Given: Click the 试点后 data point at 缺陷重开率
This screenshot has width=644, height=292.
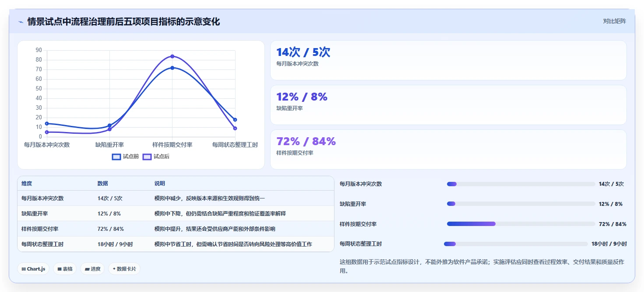Looking at the screenshot, I should [x=109, y=129].
